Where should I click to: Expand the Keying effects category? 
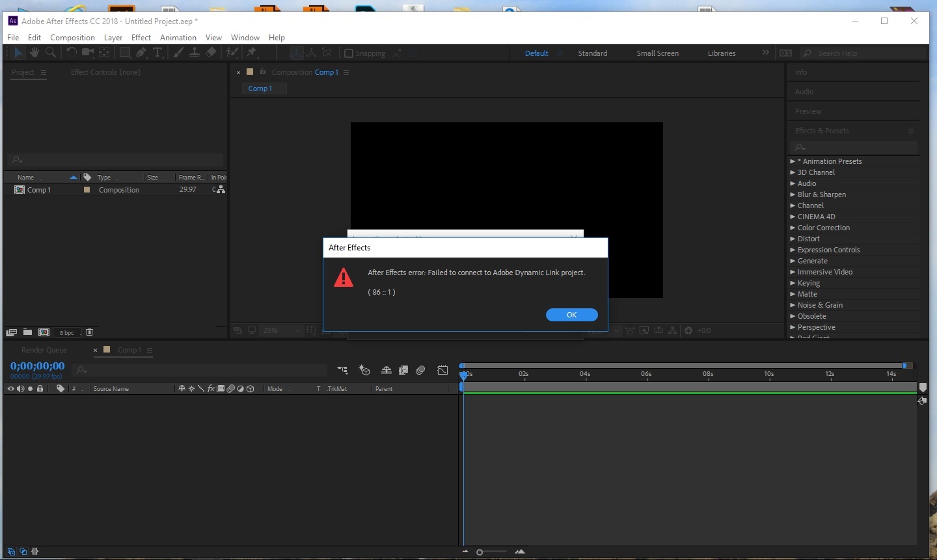coord(793,283)
